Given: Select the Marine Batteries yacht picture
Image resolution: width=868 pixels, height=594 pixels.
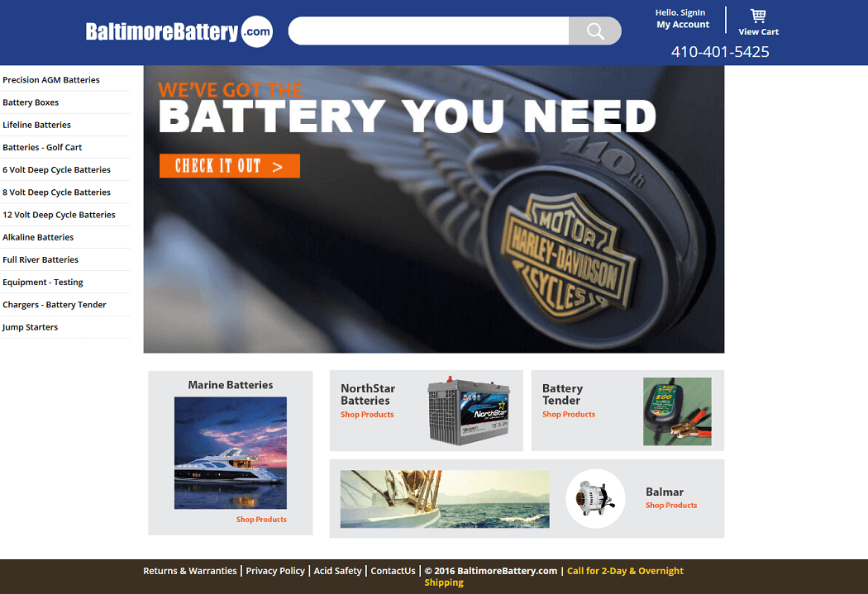Looking at the screenshot, I should point(231,453).
